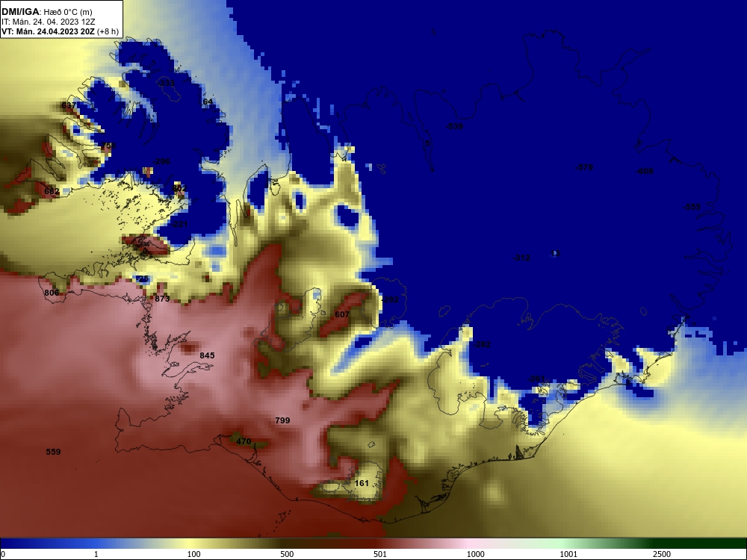This screenshot has height=560, width=747.
Task: Click the -25 value label
Action: (142, 279)
